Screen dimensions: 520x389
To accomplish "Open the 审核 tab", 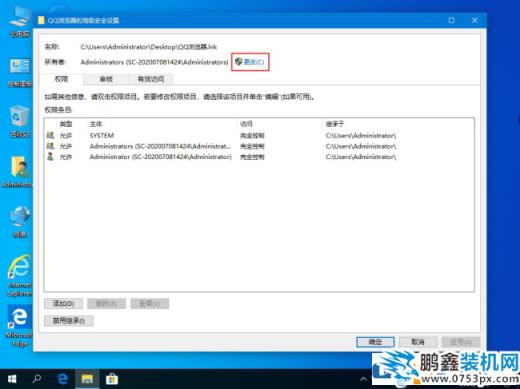I will (x=106, y=79).
